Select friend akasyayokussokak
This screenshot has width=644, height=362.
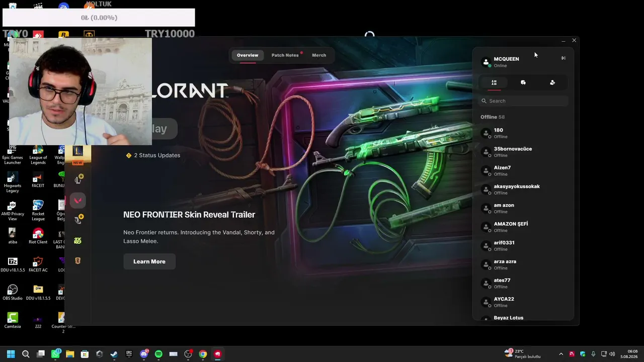tap(523, 190)
